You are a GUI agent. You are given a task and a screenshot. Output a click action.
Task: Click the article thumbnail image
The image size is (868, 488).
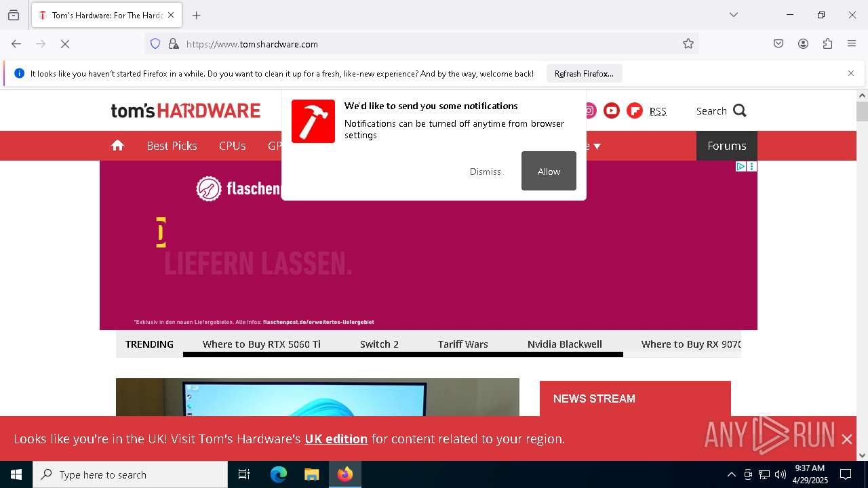(317, 397)
